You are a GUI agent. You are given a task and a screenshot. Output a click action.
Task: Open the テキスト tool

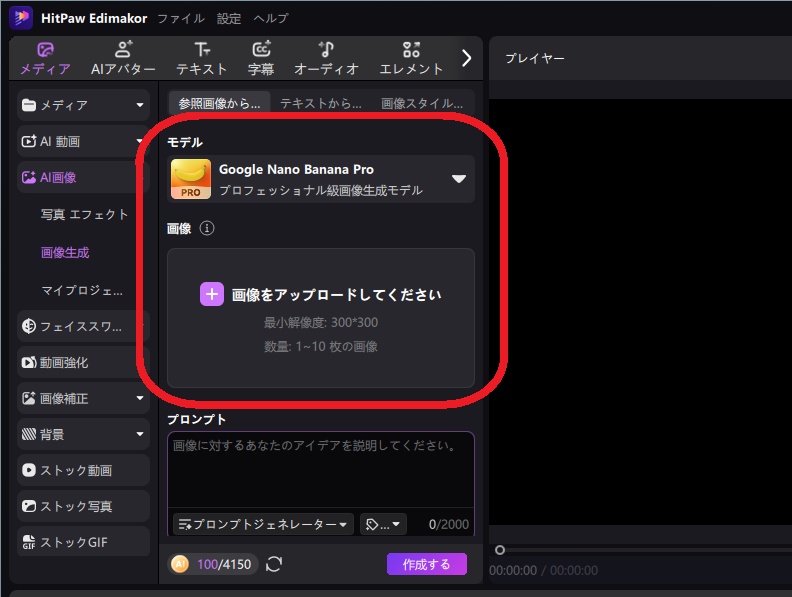coord(202,59)
